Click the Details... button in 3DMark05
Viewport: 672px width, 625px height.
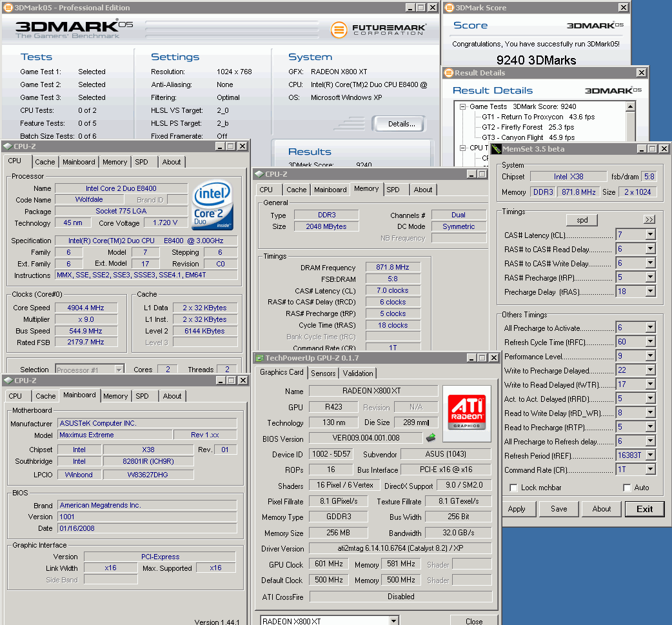pyautogui.click(x=399, y=124)
